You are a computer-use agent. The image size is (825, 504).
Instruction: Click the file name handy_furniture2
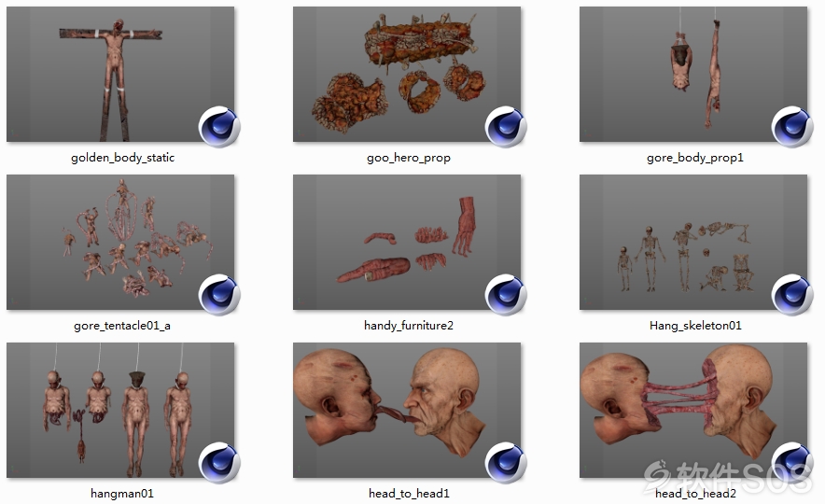(409, 326)
